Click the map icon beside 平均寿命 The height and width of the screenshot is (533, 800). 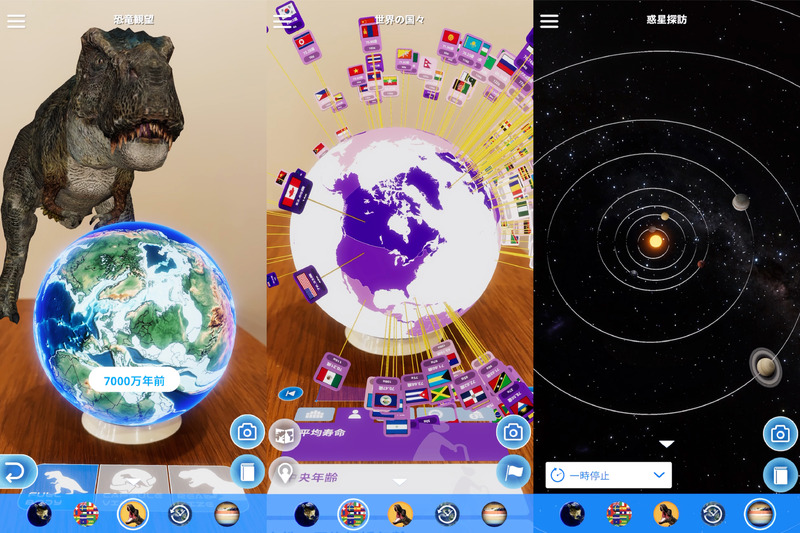pos(284,434)
